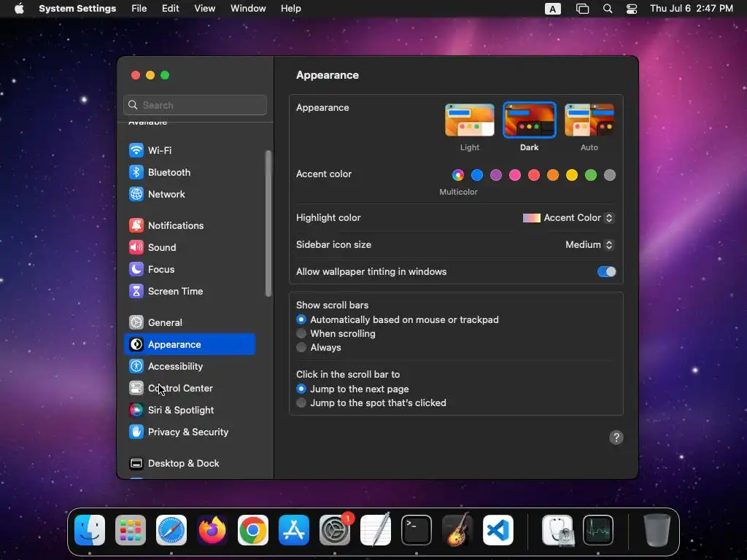Image resolution: width=747 pixels, height=560 pixels.
Task: Open Bluetooth settings in sidebar
Action: point(190,172)
